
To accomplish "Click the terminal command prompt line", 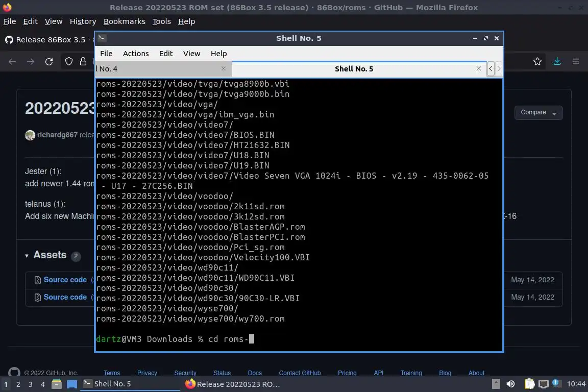I will [299, 339].
